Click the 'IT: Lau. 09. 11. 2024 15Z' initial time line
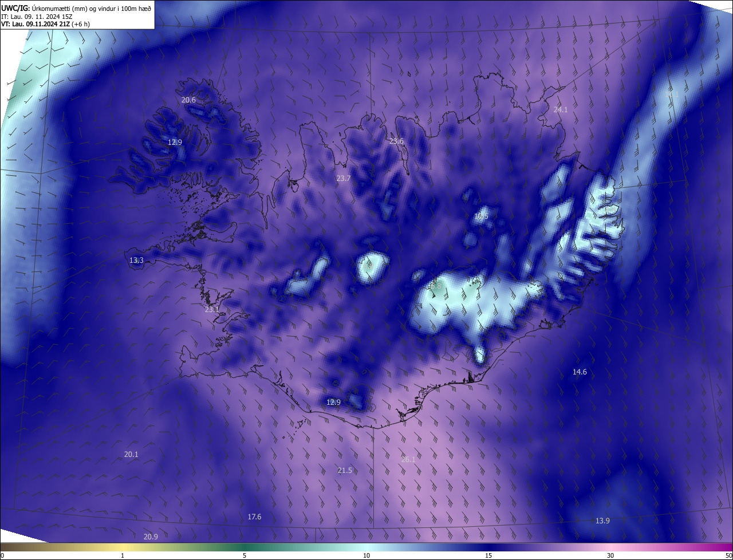This screenshot has width=733, height=560. [x=36, y=17]
